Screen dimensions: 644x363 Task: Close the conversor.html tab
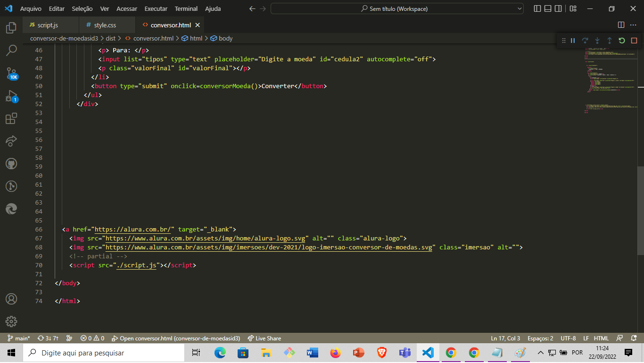pos(198,25)
